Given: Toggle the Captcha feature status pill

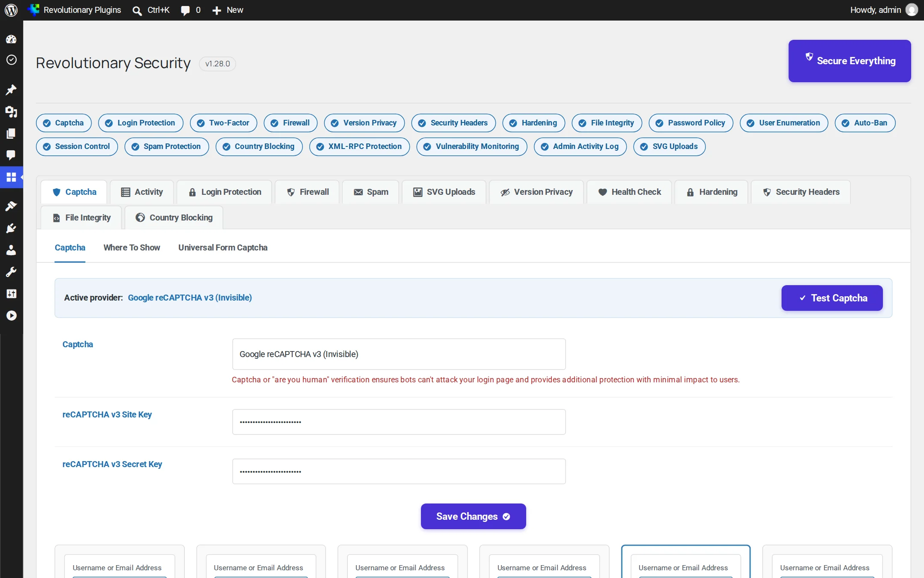Looking at the screenshot, I should 64,123.
